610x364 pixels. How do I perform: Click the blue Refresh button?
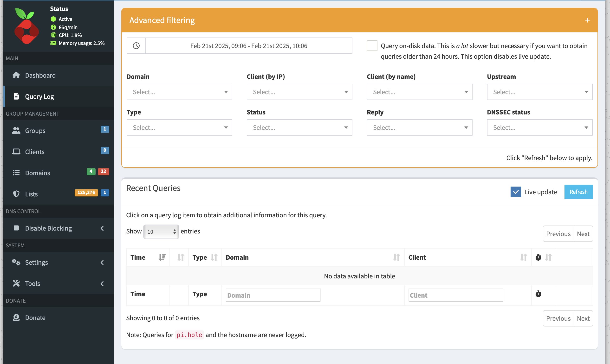click(578, 192)
